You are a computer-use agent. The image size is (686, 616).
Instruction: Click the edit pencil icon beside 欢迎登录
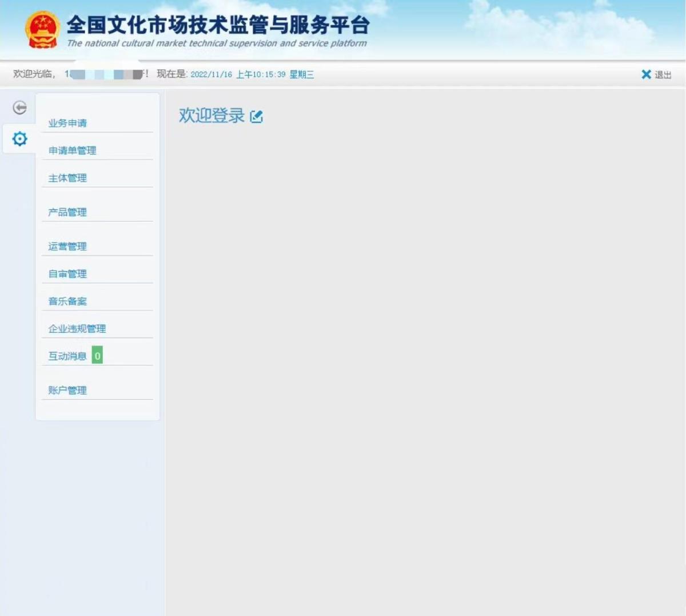[x=257, y=117]
